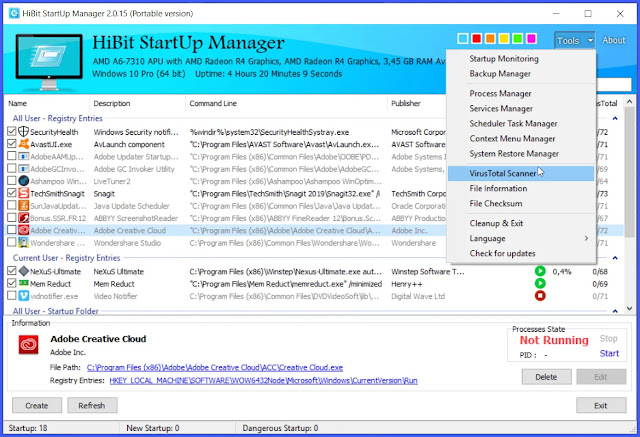
Task: Select Startup Monitoring from Tools menu
Action: (x=521, y=59)
